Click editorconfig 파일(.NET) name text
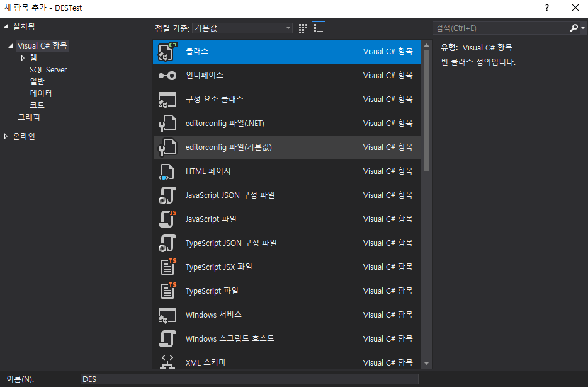Screen dimensions: 588x387 click(x=225, y=124)
